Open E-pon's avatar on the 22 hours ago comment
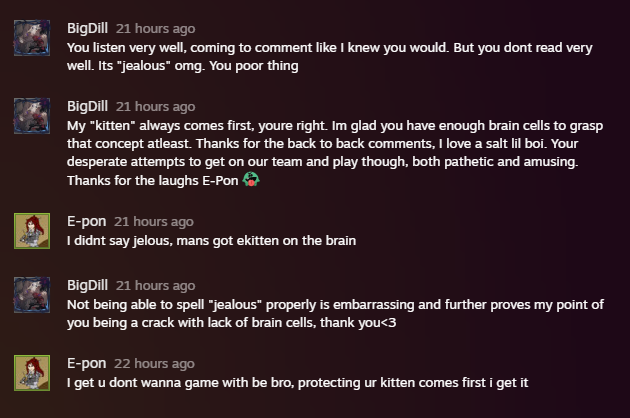This screenshot has width=630, height=418. tap(32, 373)
